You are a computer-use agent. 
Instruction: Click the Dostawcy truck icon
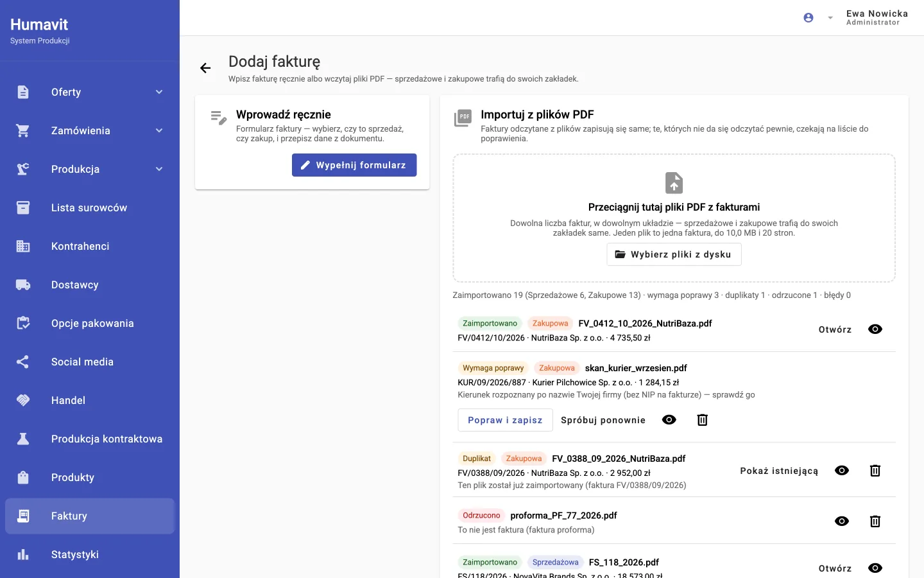click(23, 285)
